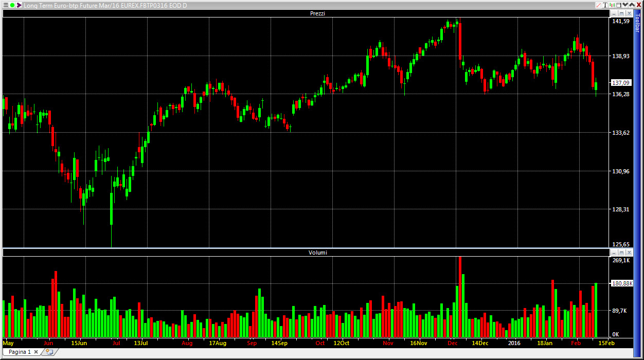This screenshot has width=644, height=360.
Task: Click the up chevron icon in title bar
Action: coord(632,5)
